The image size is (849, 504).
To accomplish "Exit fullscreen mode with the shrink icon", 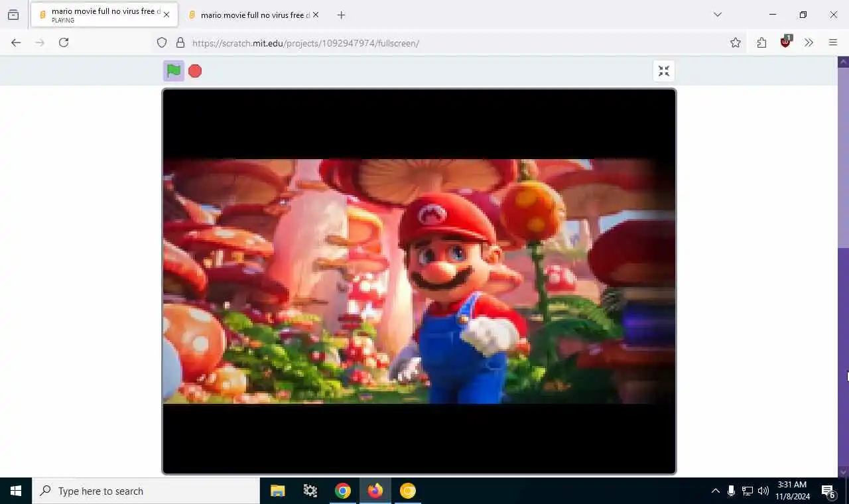I will point(664,71).
